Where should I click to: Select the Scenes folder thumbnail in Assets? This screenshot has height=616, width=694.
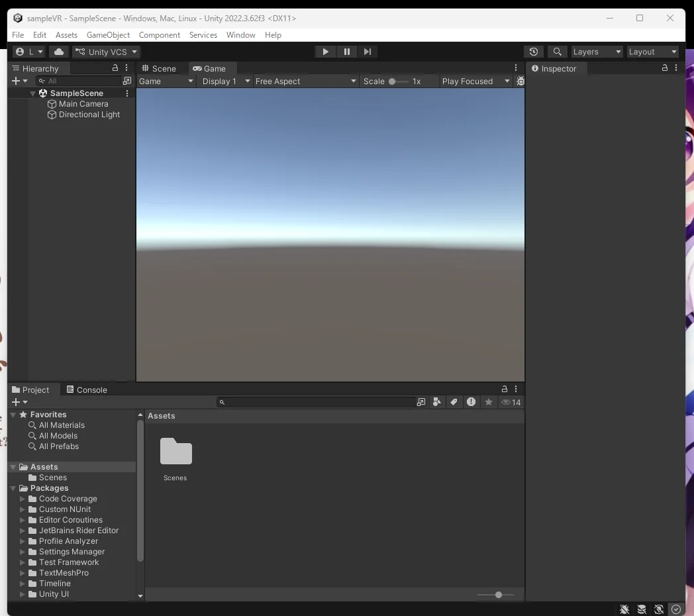tap(175, 452)
